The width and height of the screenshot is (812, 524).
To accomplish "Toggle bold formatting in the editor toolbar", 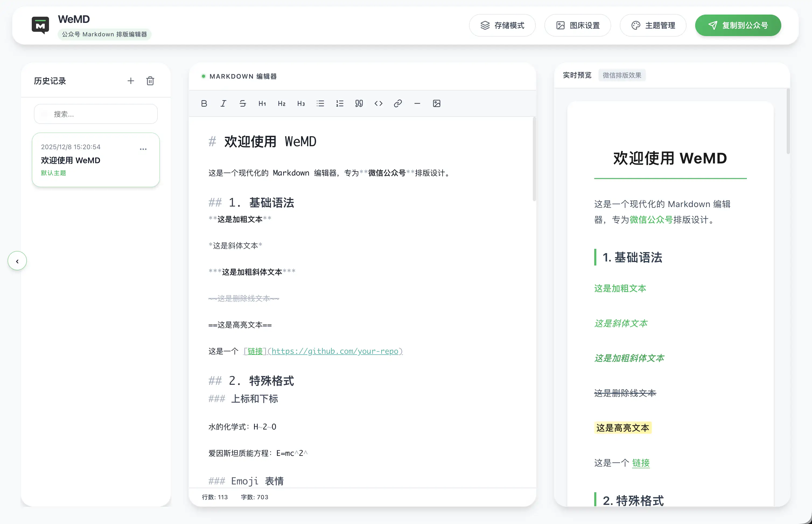I will 204,104.
